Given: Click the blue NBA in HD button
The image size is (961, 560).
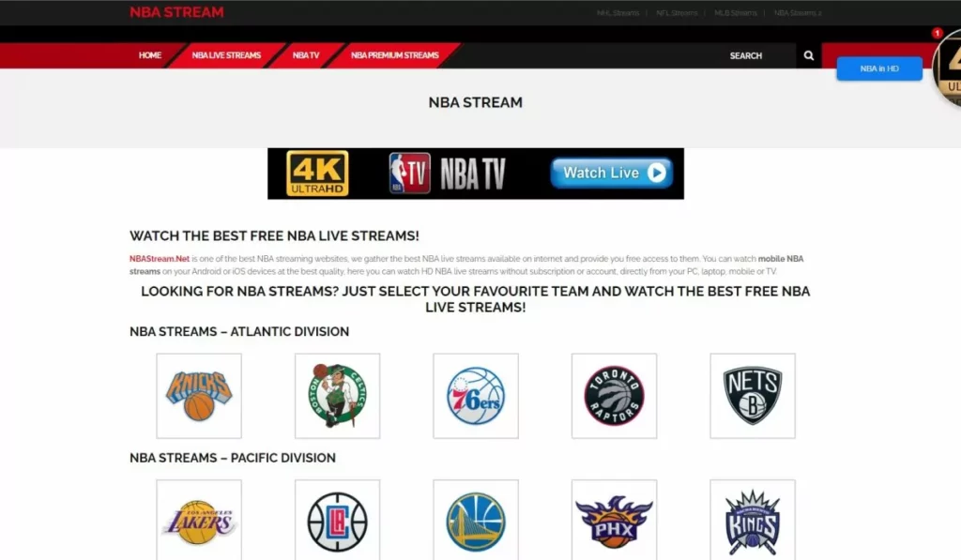Looking at the screenshot, I should click(879, 68).
